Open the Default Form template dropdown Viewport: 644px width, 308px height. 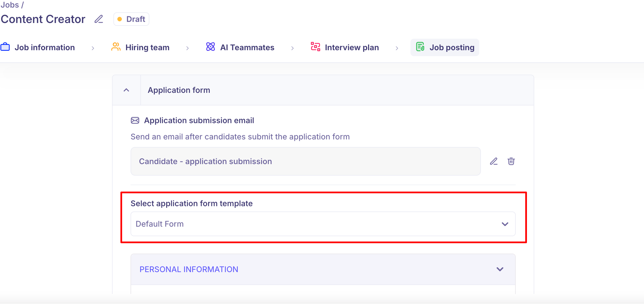coord(323,224)
